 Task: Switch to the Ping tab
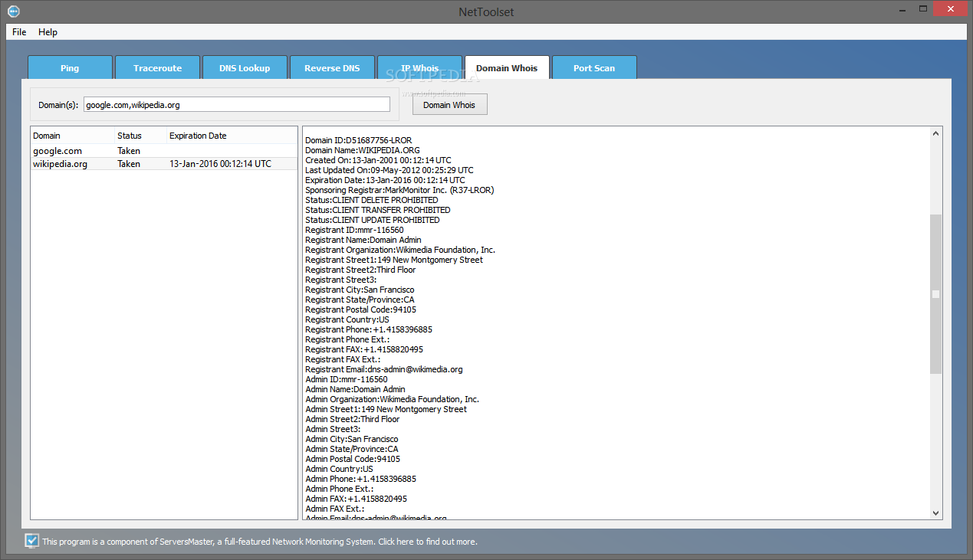(70, 67)
